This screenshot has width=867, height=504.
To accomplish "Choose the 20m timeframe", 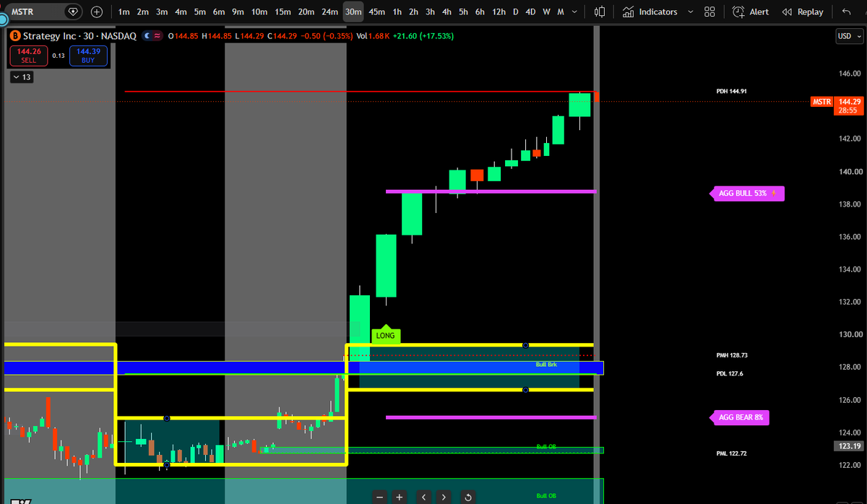I will (x=306, y=12).
